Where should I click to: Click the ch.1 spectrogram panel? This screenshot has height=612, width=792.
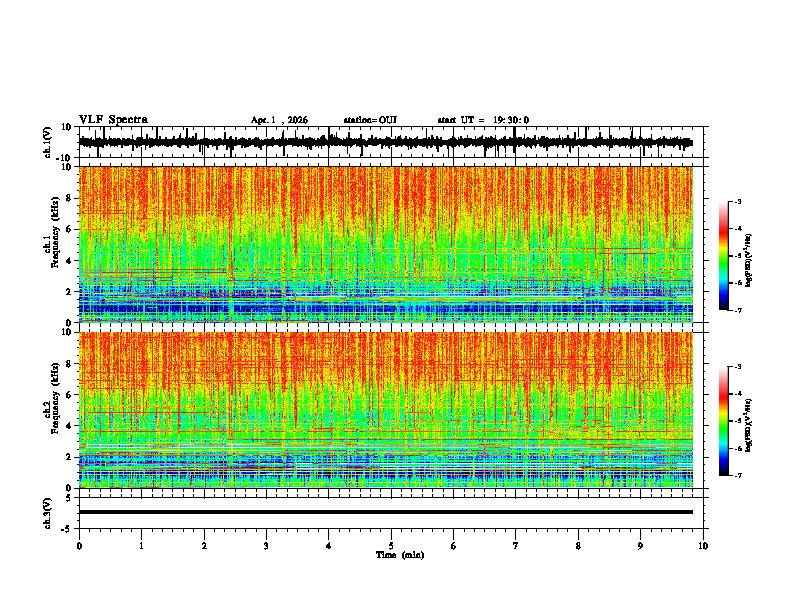(x=385, y=244)
